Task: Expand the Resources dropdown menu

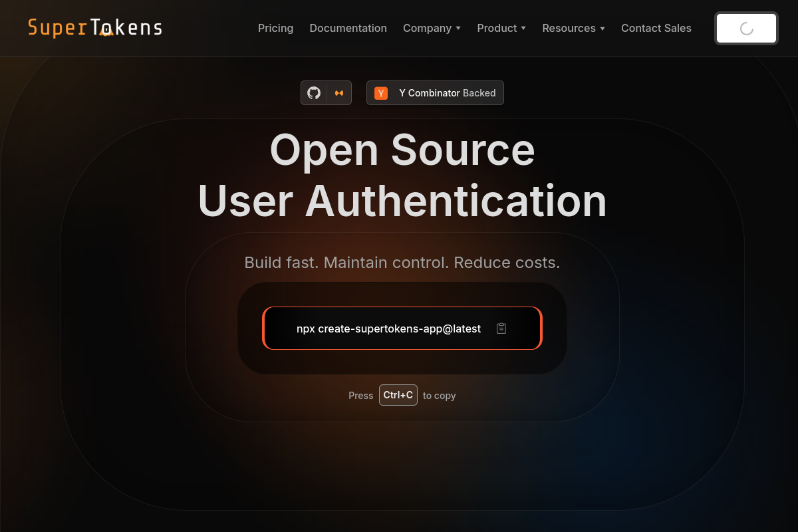Action: point(573,28)
